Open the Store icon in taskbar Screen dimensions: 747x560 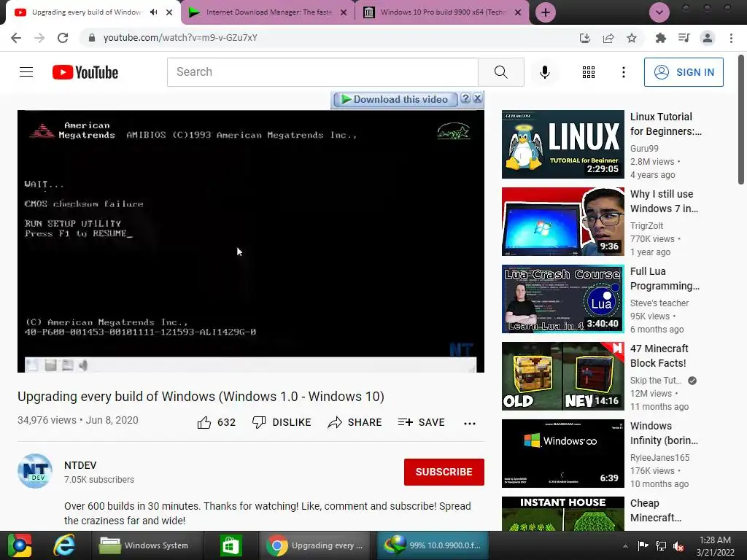[231, 545]
